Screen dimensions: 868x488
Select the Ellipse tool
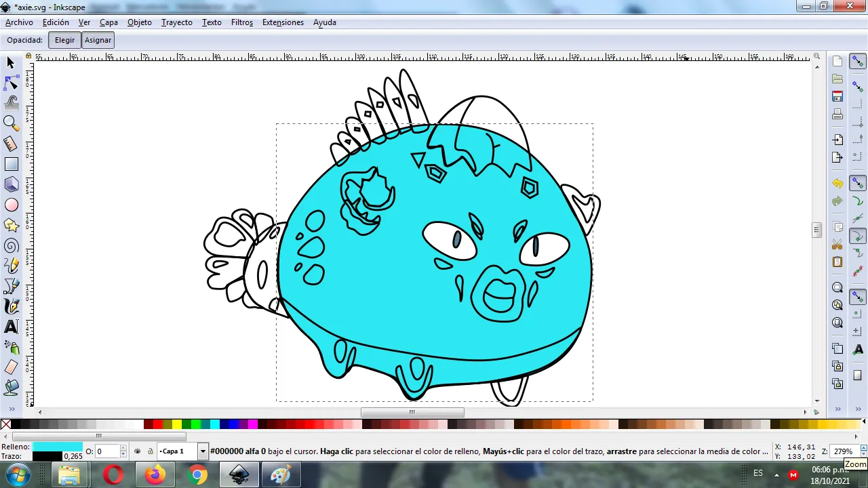tap(11, 205)
